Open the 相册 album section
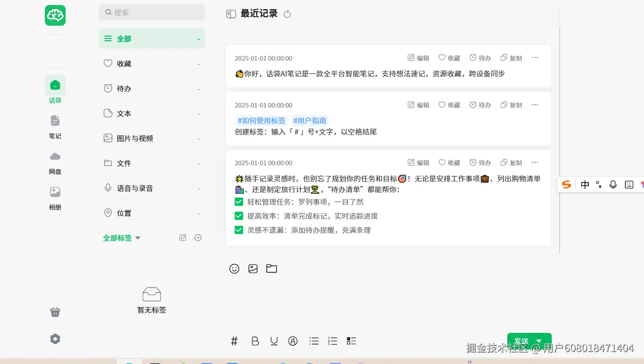Viewport: 644px width, 364px height. pyautogui.click(x=55, y=198)
